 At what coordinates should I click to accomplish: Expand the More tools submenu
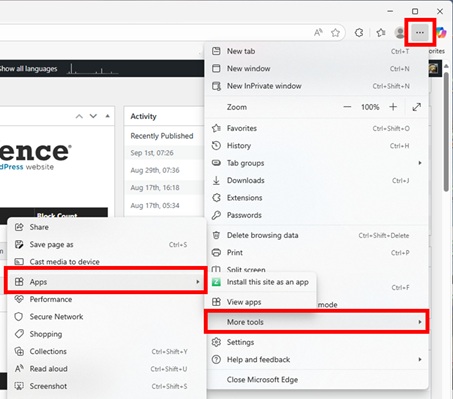(x=316, y=322)
